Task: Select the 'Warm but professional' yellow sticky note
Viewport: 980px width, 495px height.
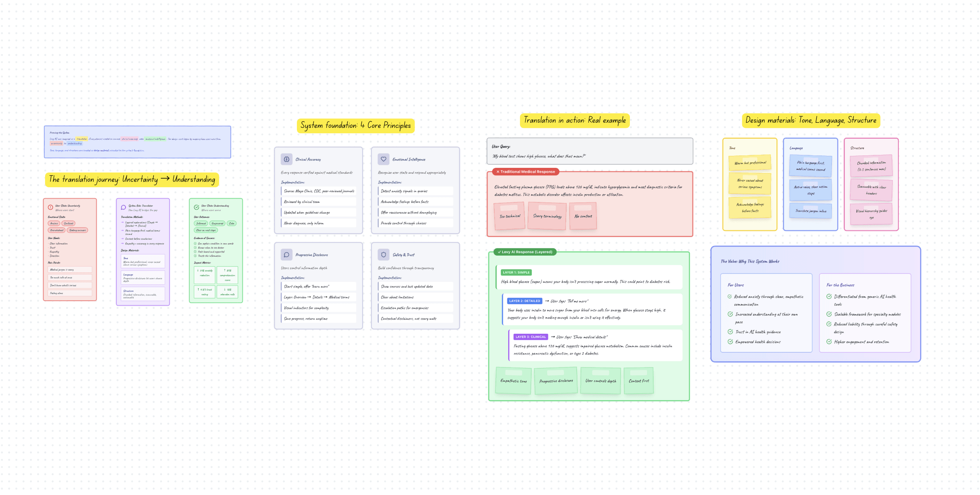Action: [750, 163]
